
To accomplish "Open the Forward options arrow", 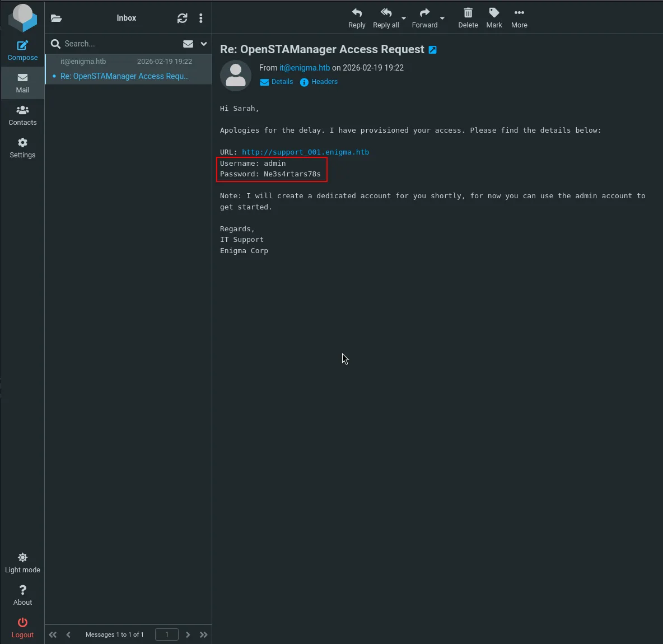I will pos(442,18).
